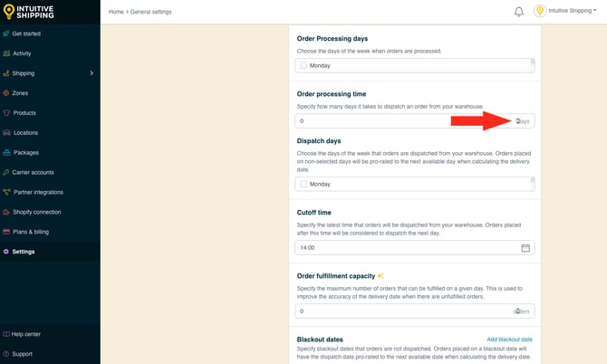
Task: Check Monday under Dispatch days
Action: click(x=303, y=184)
